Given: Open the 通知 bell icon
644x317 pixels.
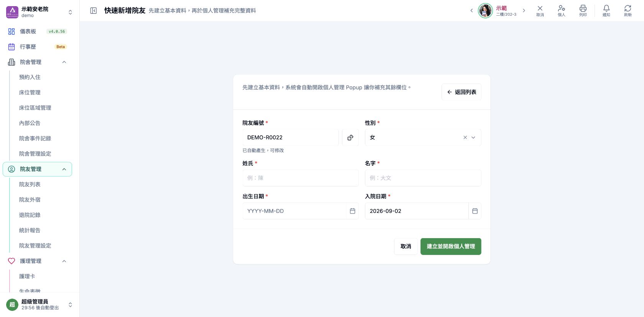Looking at the screenshot, I should coord(606,11).
